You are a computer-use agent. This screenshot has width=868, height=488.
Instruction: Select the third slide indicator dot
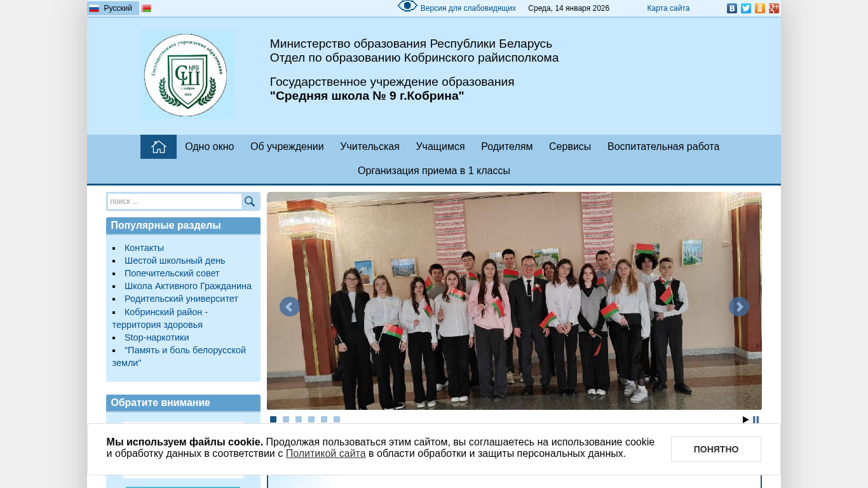[299, 419]
